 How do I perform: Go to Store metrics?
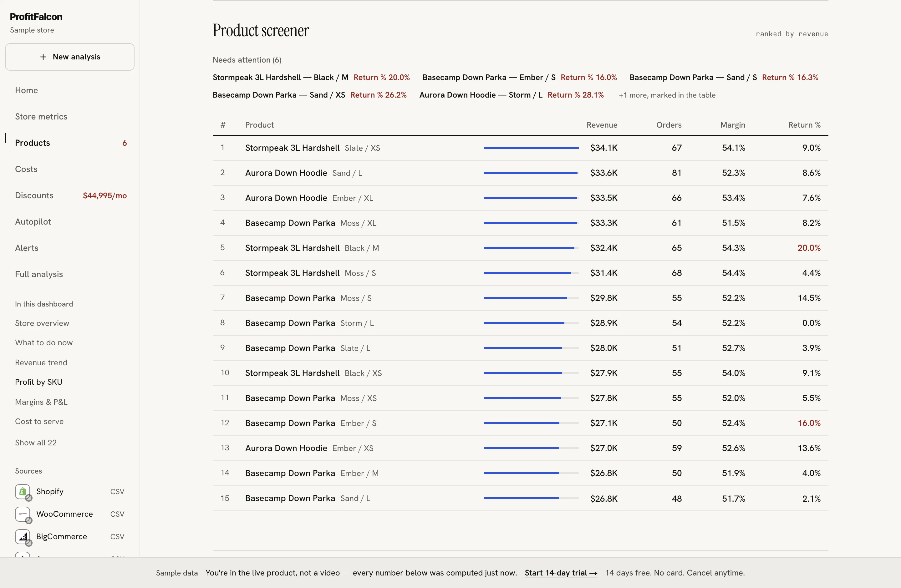tap(41, 117)
